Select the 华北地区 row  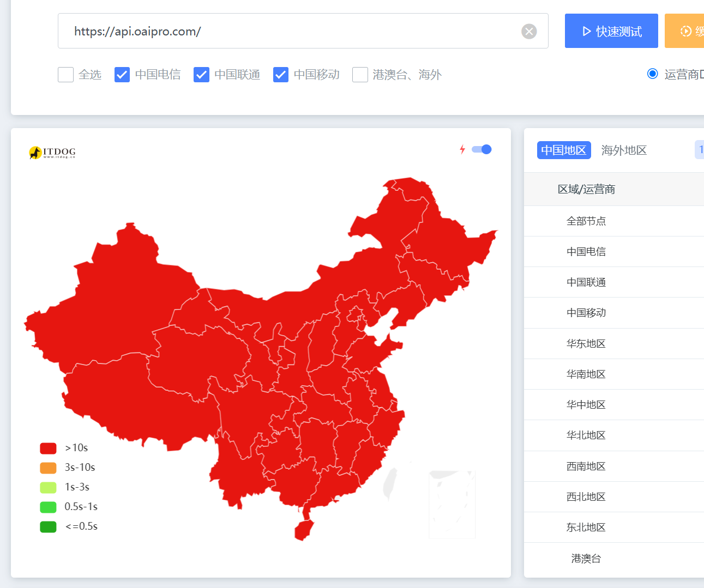(614, 435)
